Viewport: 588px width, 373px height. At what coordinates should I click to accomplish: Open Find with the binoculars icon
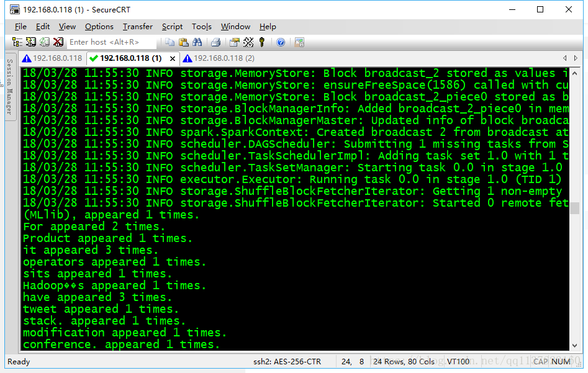coord(197,42)
